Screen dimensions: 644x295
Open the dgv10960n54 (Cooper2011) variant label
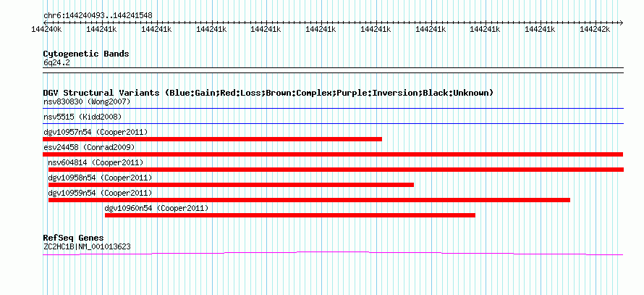click(x=156, y=208)
